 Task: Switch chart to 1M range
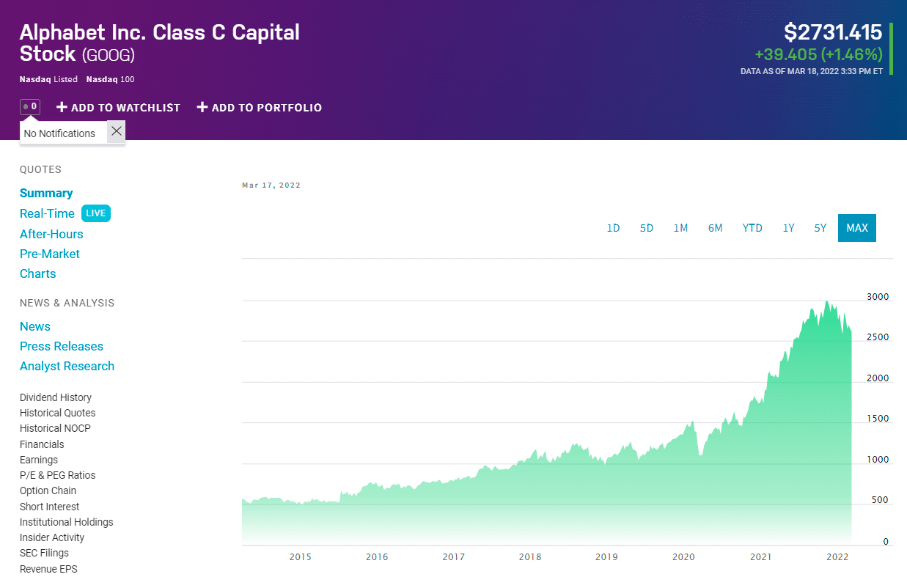(x=680, y=228)
